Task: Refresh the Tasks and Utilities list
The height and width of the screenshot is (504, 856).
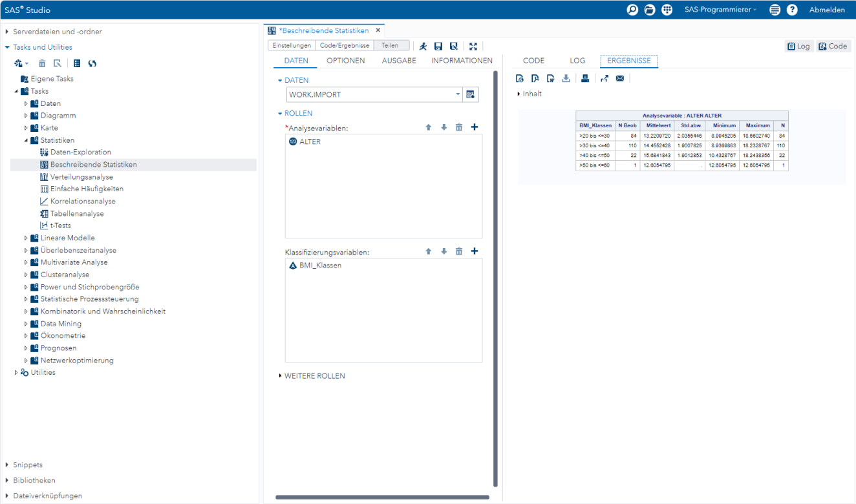Action: pos(92,63)
